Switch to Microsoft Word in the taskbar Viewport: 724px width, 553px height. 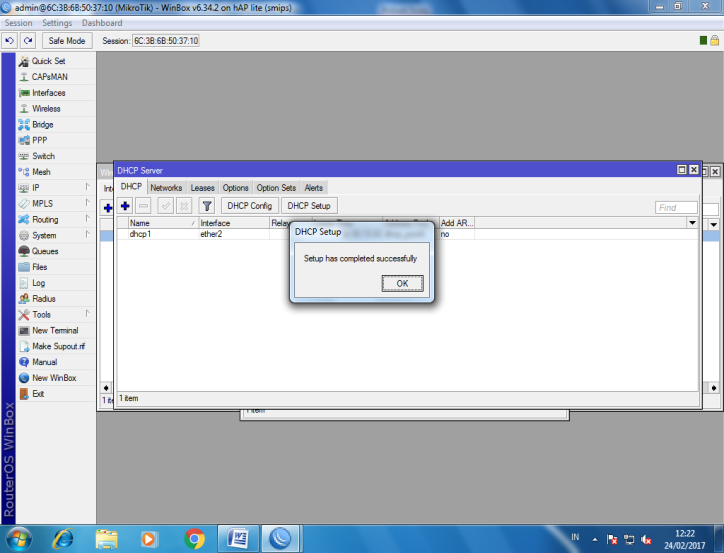pos(238,539)
